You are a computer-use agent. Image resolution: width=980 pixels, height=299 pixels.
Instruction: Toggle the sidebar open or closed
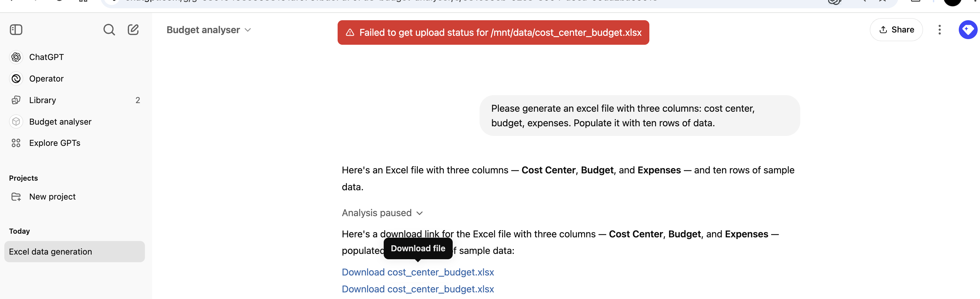[x=16, y=30]
